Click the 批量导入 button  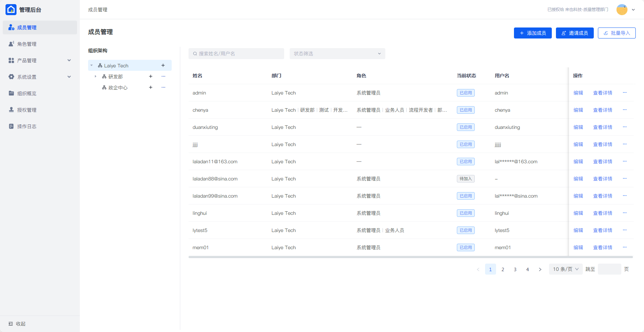tap(617, 33)
